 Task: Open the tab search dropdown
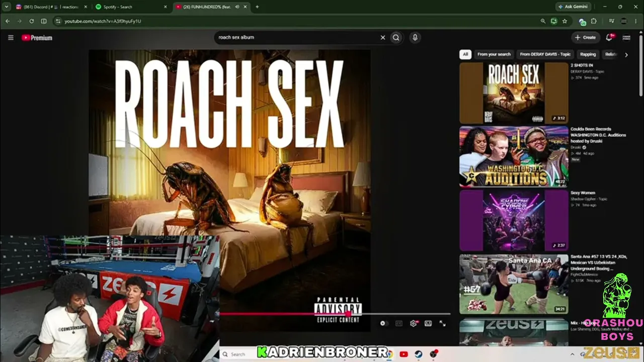coord(7,7)
